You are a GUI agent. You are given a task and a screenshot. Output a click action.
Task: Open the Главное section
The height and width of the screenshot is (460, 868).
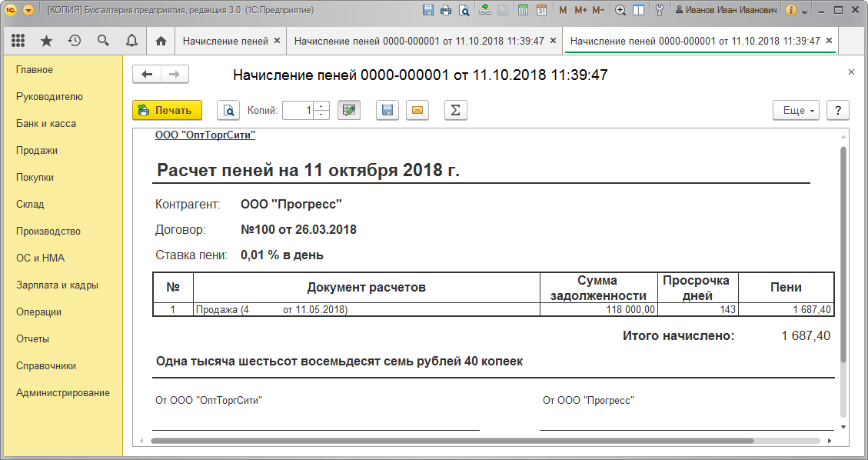(x=35, y=70)
